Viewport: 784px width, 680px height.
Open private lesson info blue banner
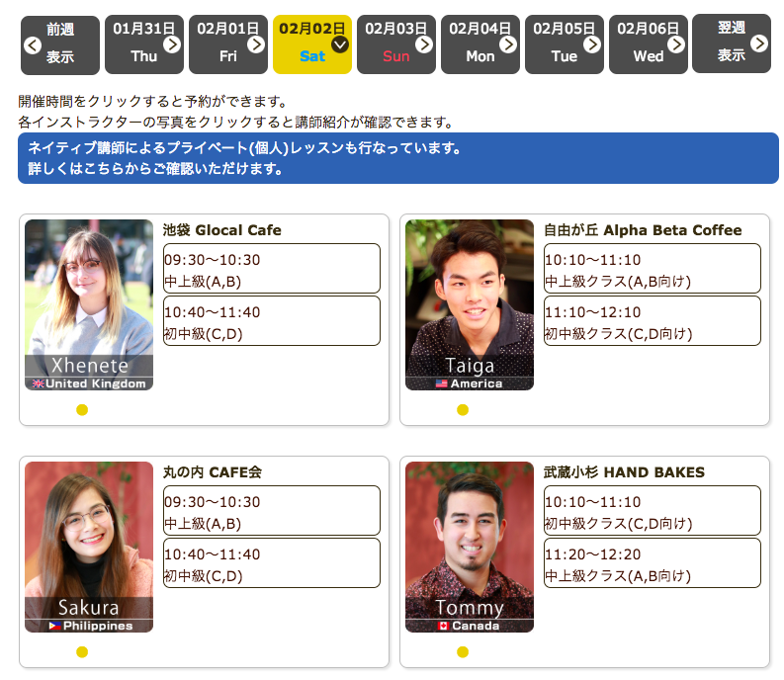397,158
